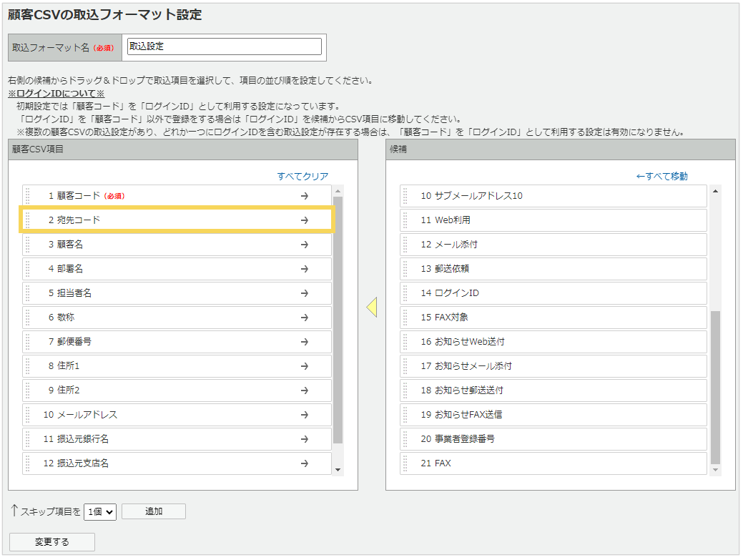Select the FAX対象 candidate entry
The image size is (743, 560).
(x=551, y=317)
